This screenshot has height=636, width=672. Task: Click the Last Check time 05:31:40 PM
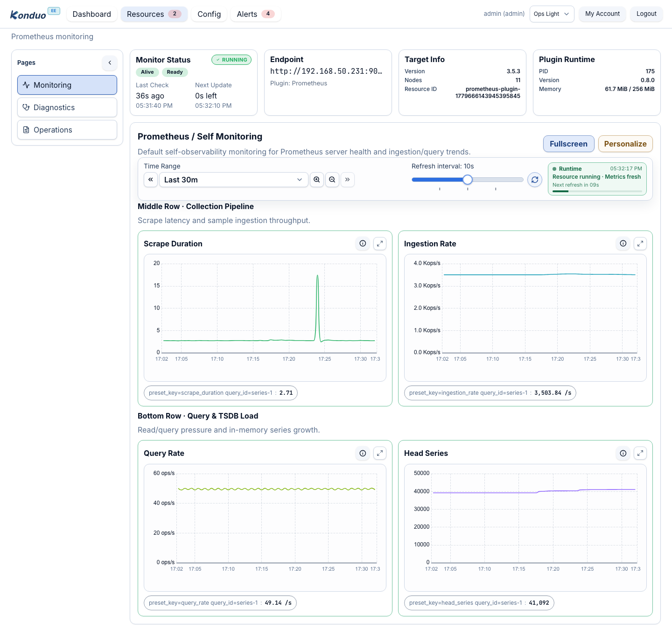[x=154, y=106]
